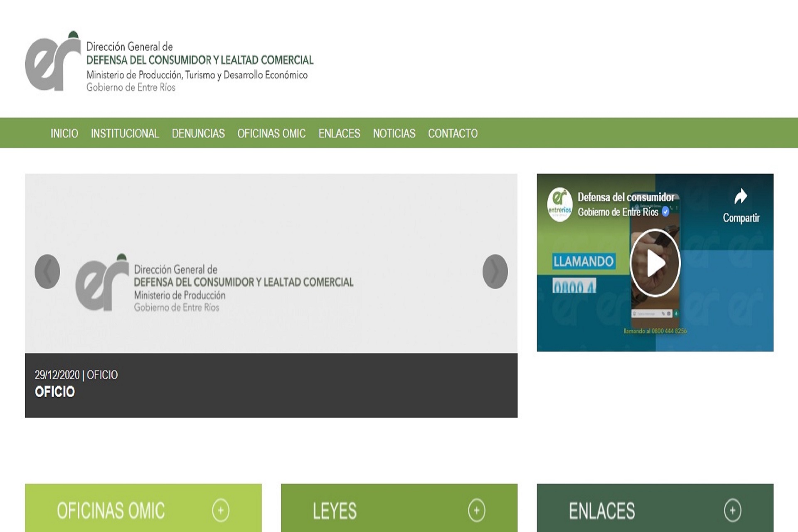The height and width of the screenshot is (532, 798).
Task: Open the INICIO menu item
Action: pos(64,133)
